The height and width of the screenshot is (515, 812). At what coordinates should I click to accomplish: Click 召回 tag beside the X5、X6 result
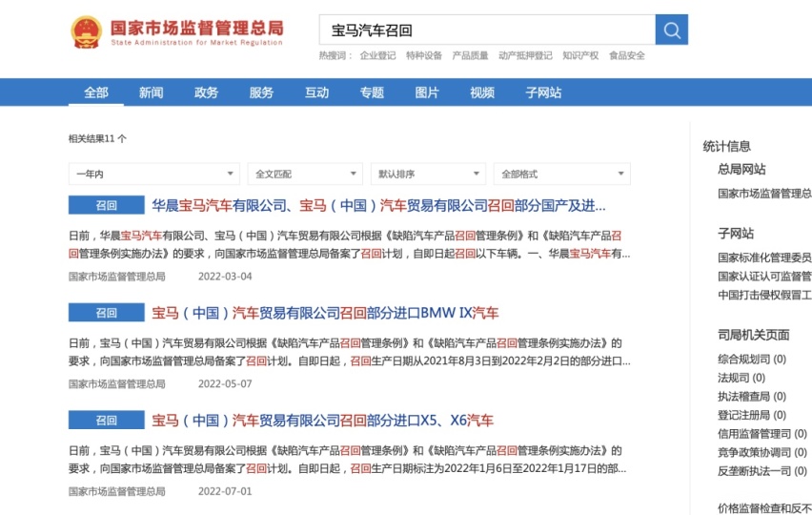click(106, 420)
